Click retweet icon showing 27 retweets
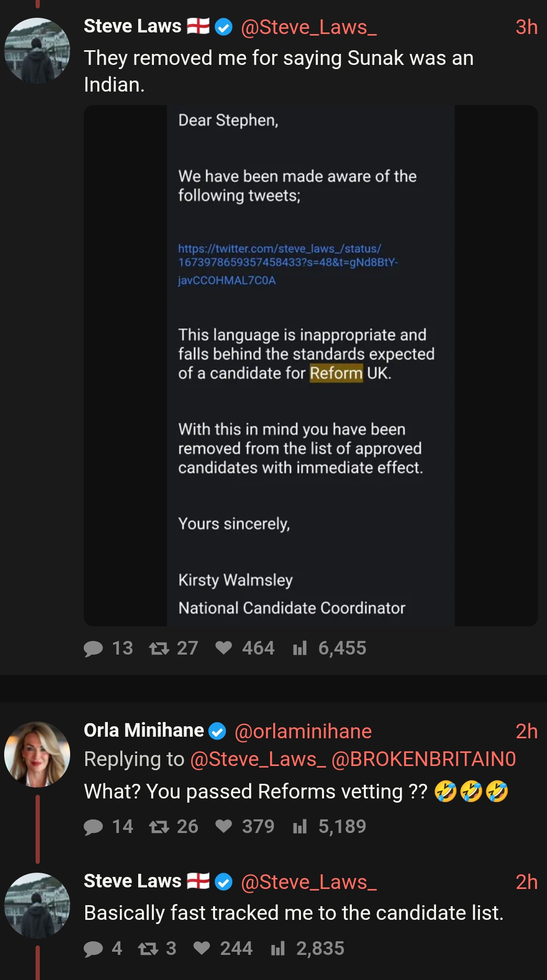The height and width of the screenshot is (980, 547). pyautogui.click(x=159, y=649)
